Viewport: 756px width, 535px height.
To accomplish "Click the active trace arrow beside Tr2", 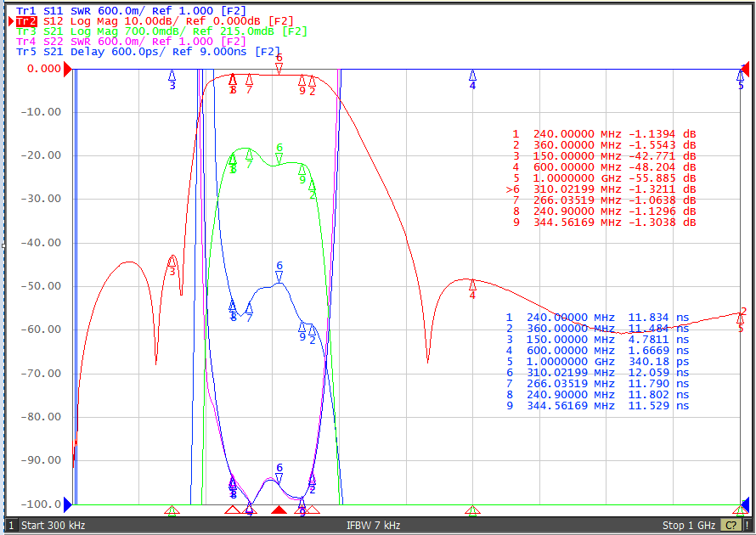I will [x=12, y=21].
